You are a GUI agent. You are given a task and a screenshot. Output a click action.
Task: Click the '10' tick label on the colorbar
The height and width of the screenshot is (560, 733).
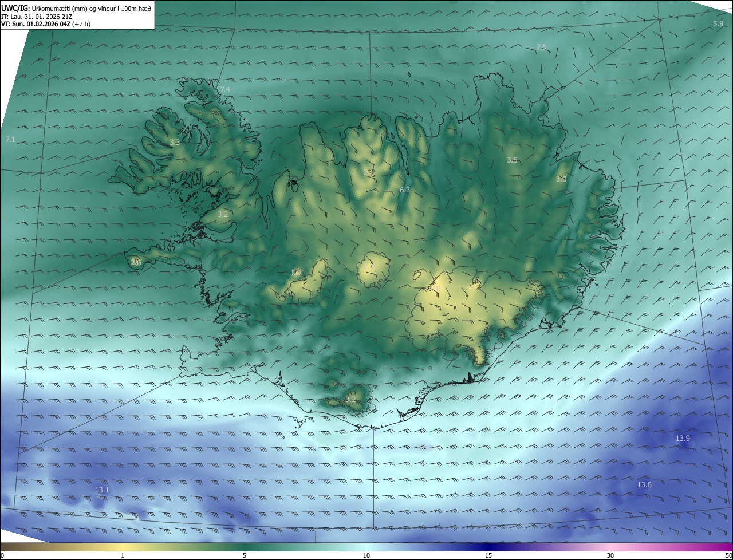tap(366, 555)
